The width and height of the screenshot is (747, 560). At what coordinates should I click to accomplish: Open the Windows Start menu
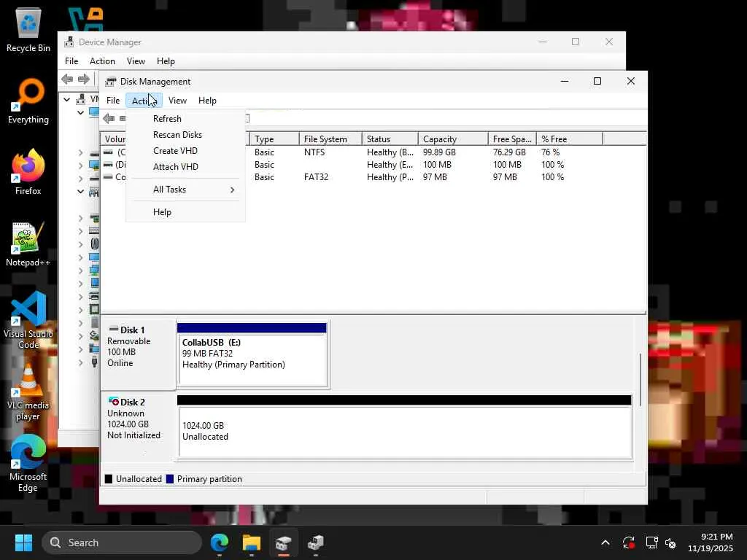click(23, 542)
